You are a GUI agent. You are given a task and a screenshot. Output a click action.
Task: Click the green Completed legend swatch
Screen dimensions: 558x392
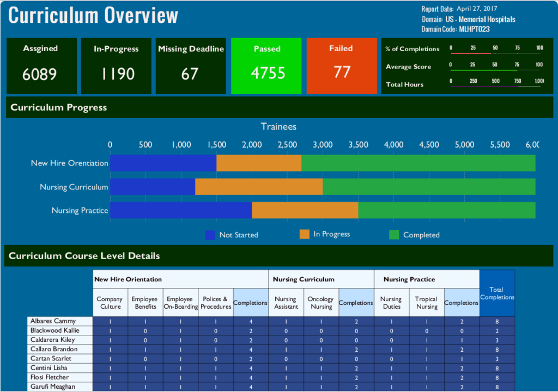pos(394,235)
